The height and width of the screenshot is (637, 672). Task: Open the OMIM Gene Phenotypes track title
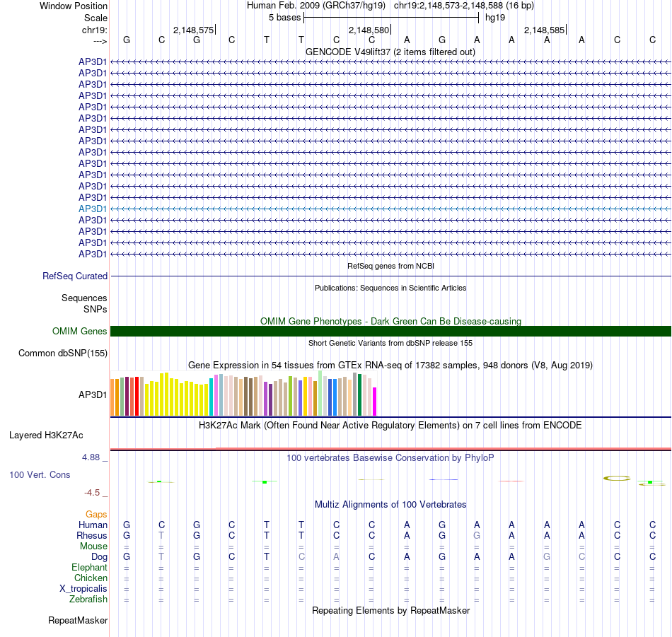[x=390, y=321]
